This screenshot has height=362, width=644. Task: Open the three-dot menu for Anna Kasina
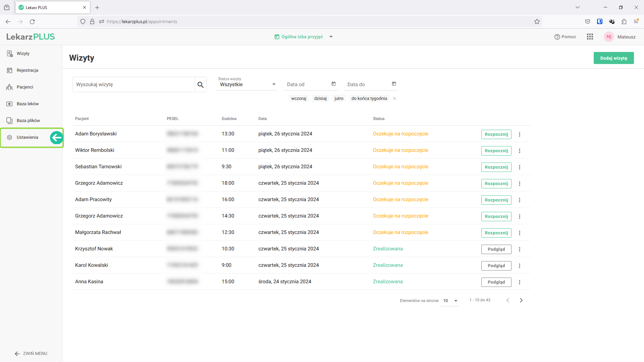tap(520, 282)
